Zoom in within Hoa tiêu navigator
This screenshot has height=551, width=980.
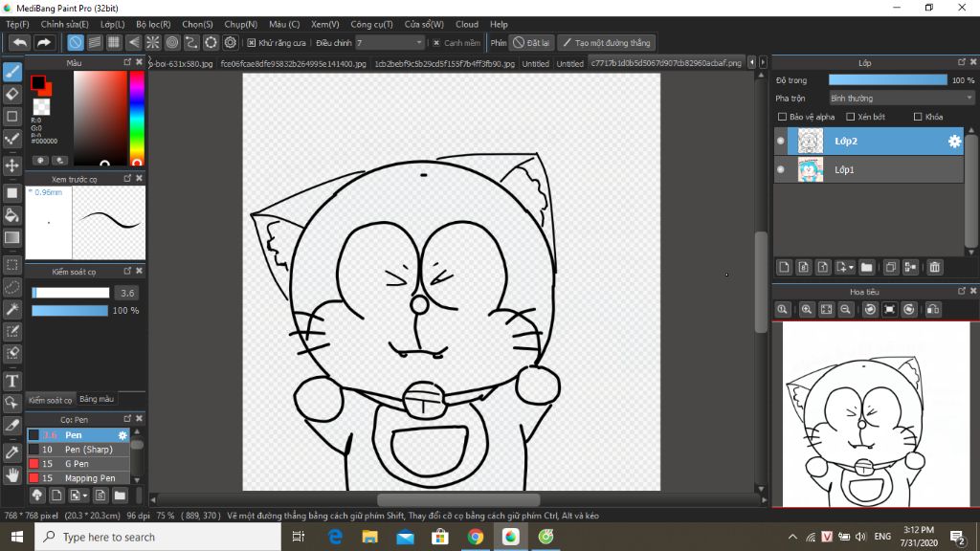click(x=806, y=310)
